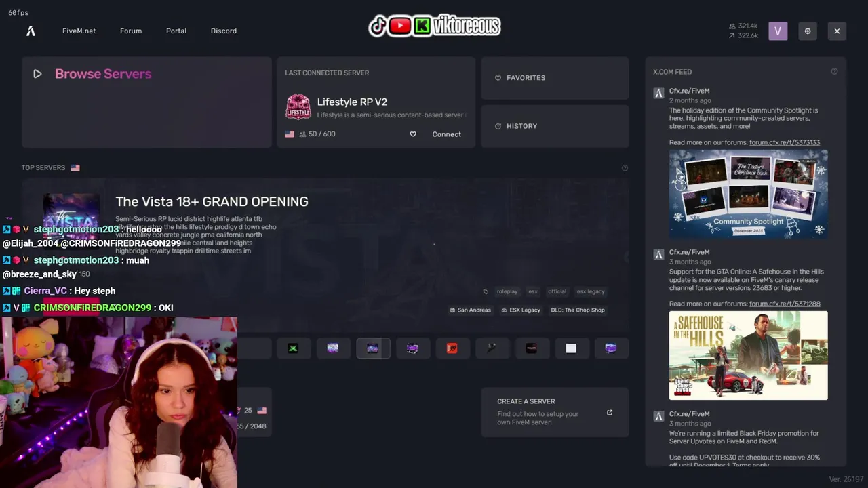Click the San Andreas map label

tap(470, 310)
